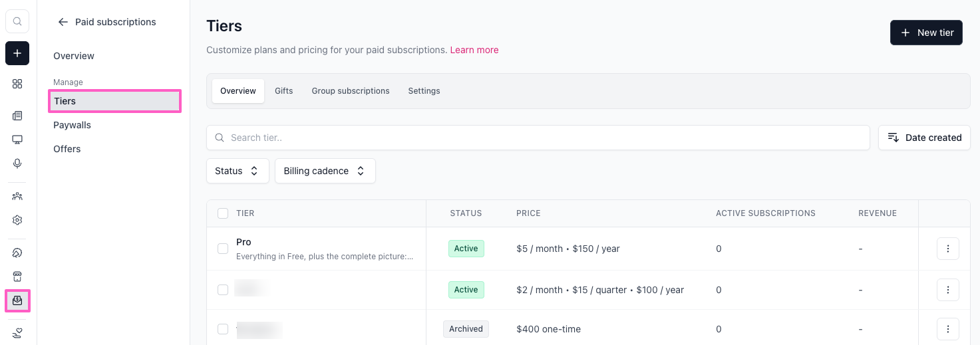Open three-dot menu for the $2/month tier
This screenshot has height=345, width=980.
(948, 290)
